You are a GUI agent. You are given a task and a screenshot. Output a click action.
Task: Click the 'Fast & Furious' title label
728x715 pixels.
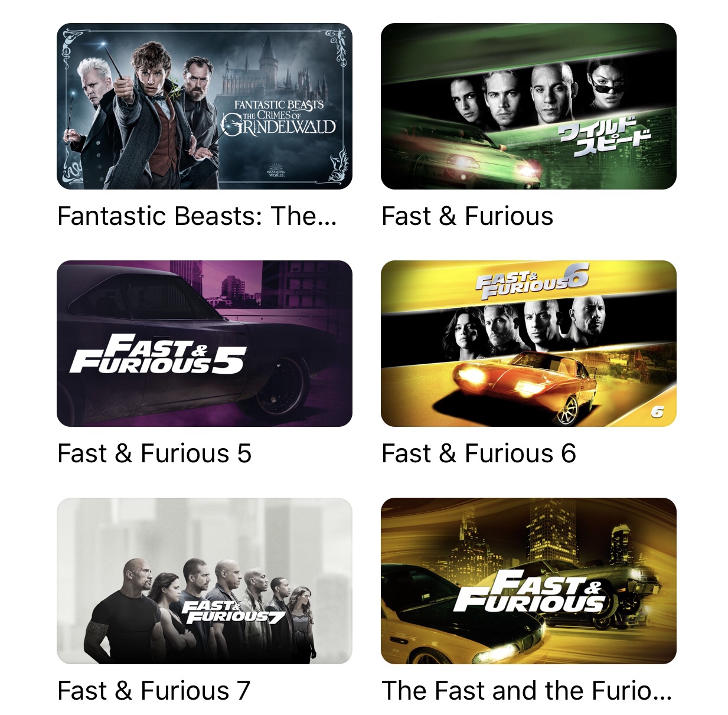[x=468, y=216]
